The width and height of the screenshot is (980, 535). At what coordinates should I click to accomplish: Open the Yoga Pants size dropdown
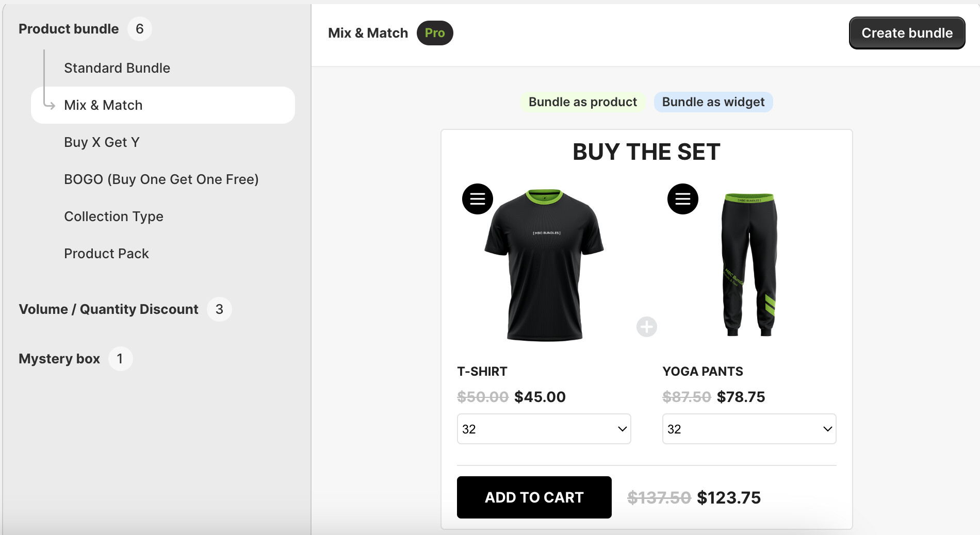pos(749,429)
